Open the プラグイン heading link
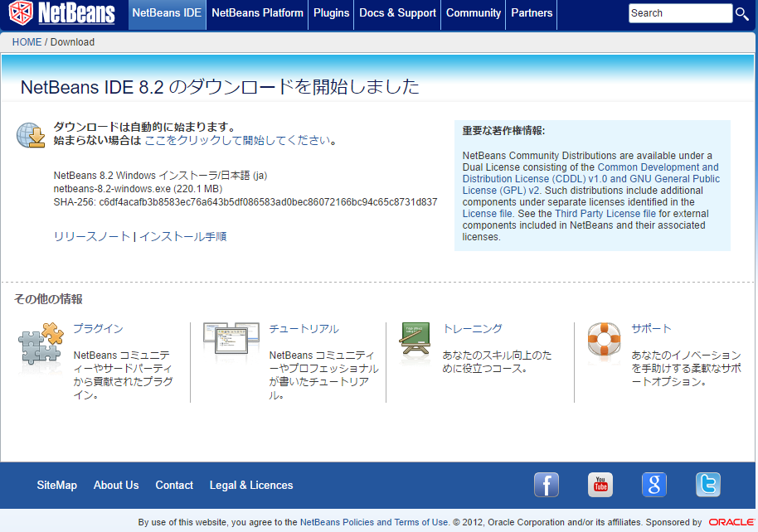This screenshot has height=532, width=758. [x=98, y=329]
